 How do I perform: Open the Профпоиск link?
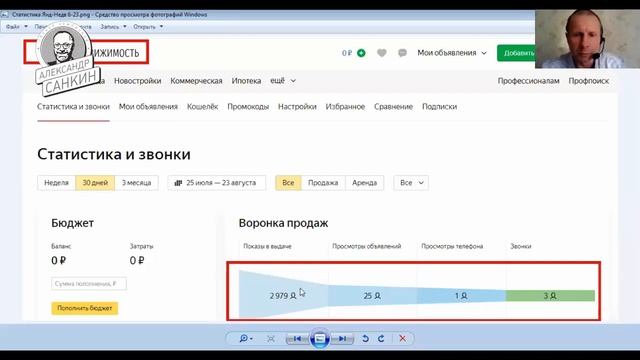[x=589, y=81]
